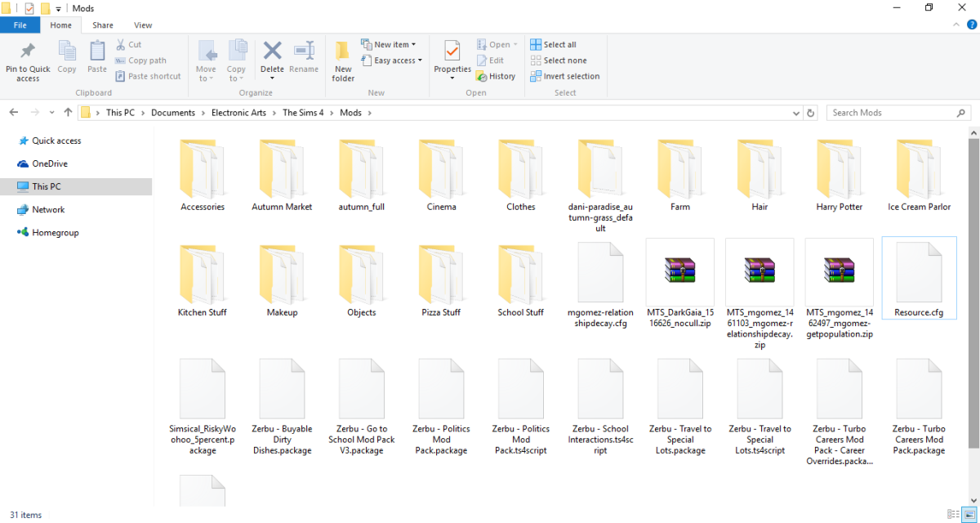Open the File menu tab
The width and height of the screenshot is (980, 523).
[x=20, y=25]
